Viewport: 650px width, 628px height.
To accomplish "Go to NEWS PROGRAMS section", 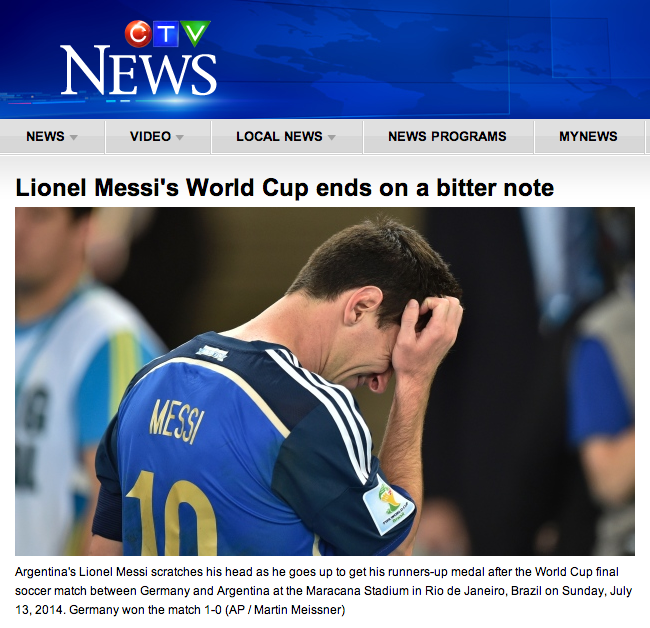I will (x=448, y=137).
